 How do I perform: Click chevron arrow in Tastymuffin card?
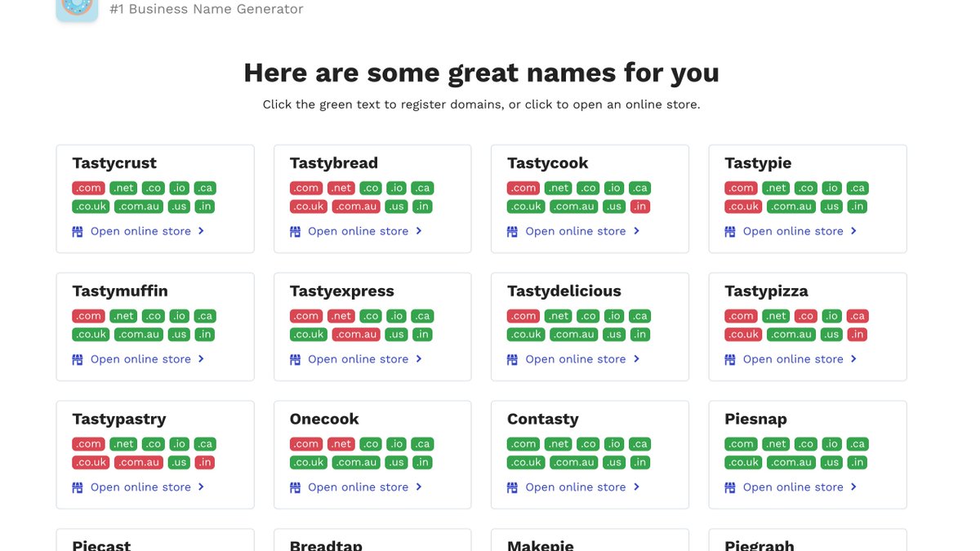(201, 358)
